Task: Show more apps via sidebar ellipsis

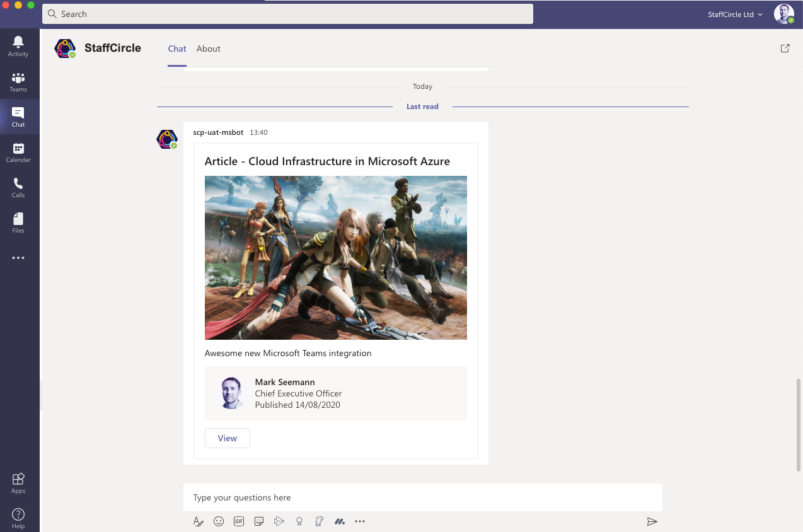Action: point(18,258)
